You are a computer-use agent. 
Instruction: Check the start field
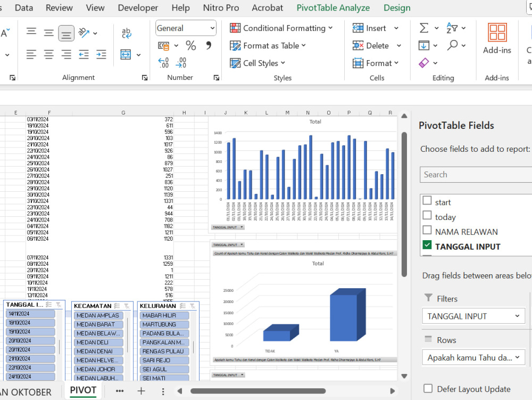click(427, 201)
